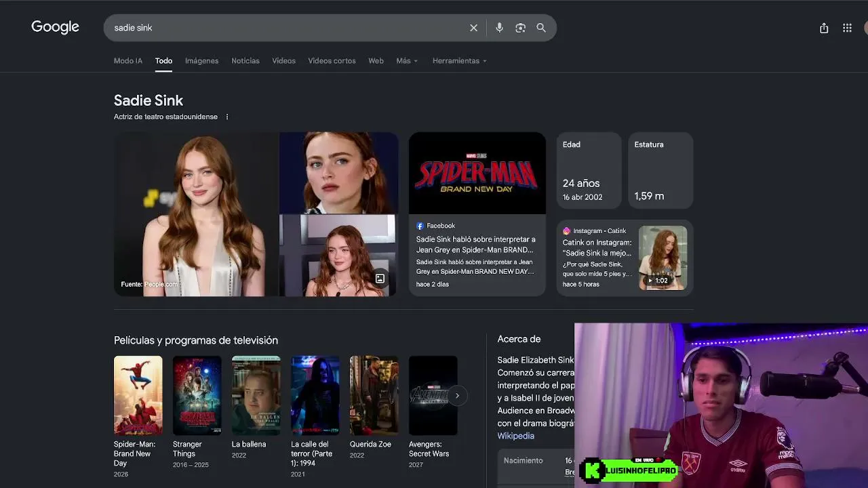Expand the Herramientas dropdown
The image size is (868, 488).
460,61
